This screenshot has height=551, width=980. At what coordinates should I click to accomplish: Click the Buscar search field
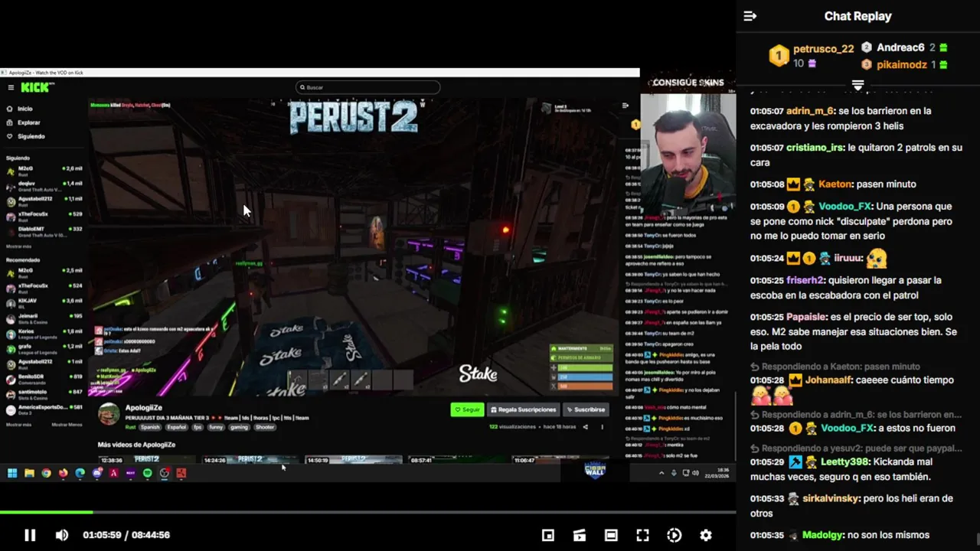pos(367,87)
